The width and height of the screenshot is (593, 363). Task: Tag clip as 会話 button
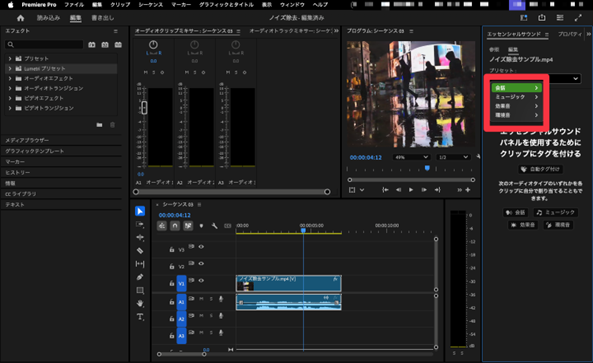(x=515, y=213)
